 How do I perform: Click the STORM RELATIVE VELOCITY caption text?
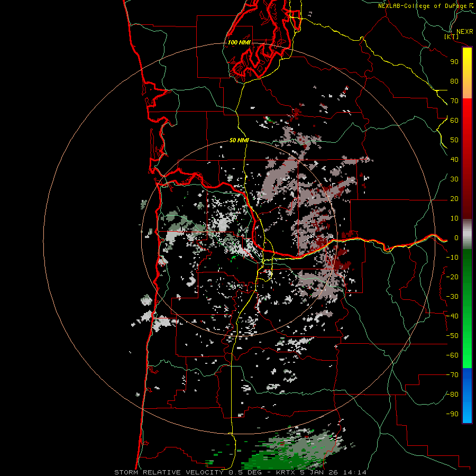point(169,472)
